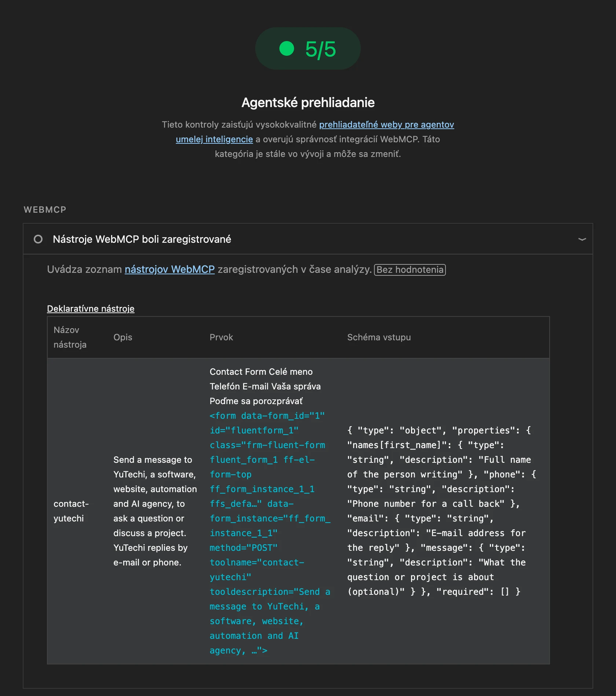Click the Prvok column header
Screen dimensions: 616x696
coord(221,337)
